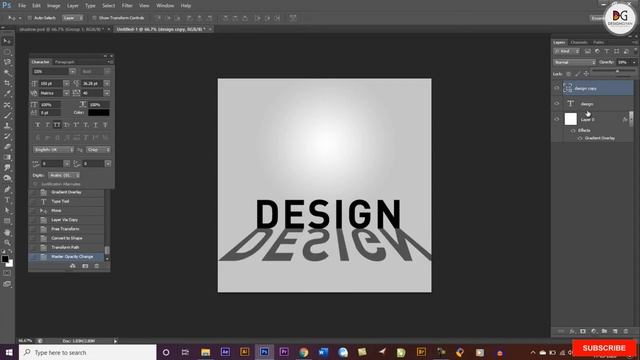The image size is (640, 360).
Task: Select the Brush tool
Action: (x=7, y=115)
